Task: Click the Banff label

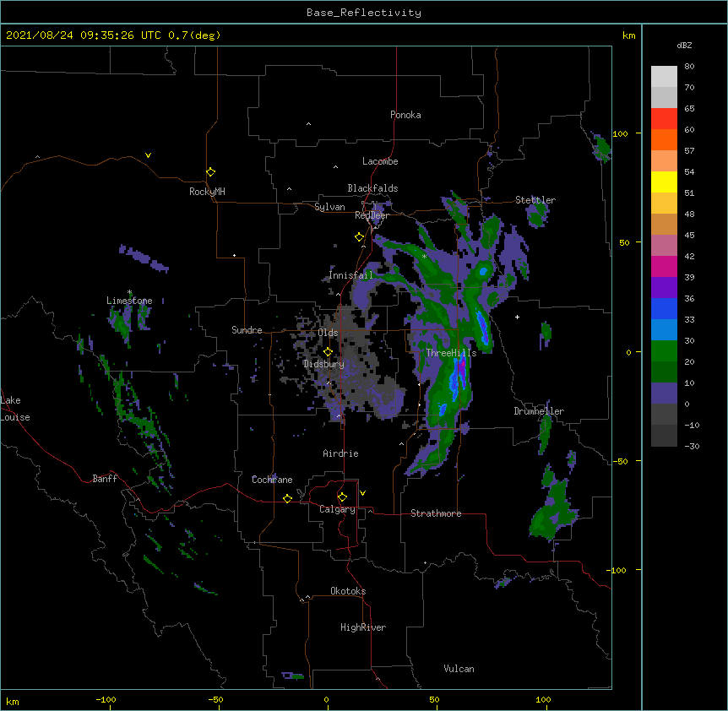Action: pos(105,479)
